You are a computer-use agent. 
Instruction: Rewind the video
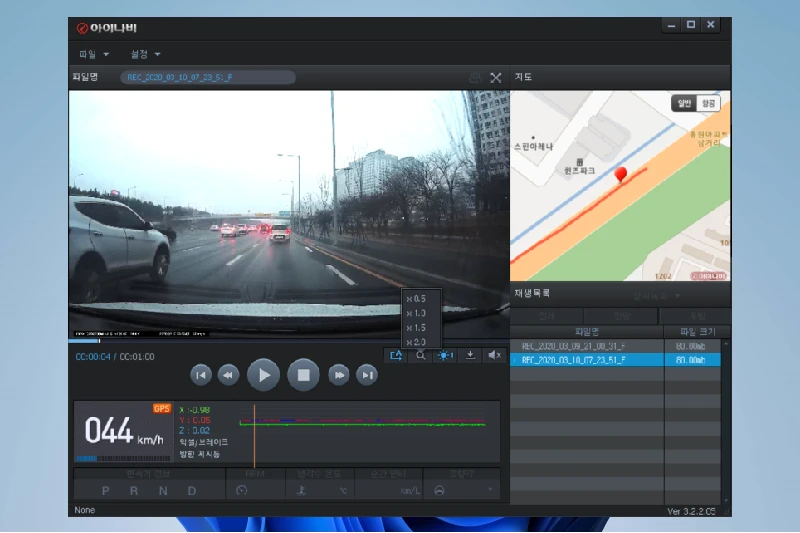pyautogui.click(x=228, y=375)
